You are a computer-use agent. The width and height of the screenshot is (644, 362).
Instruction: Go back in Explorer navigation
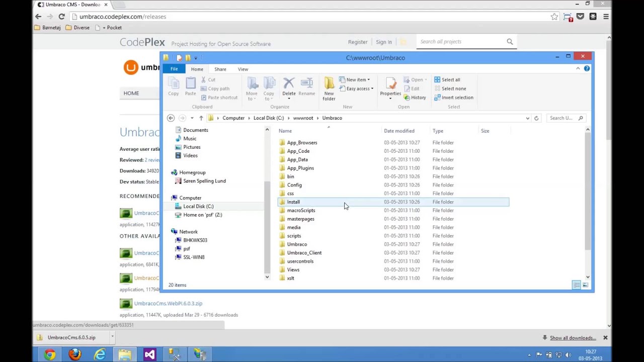[171, 118]
